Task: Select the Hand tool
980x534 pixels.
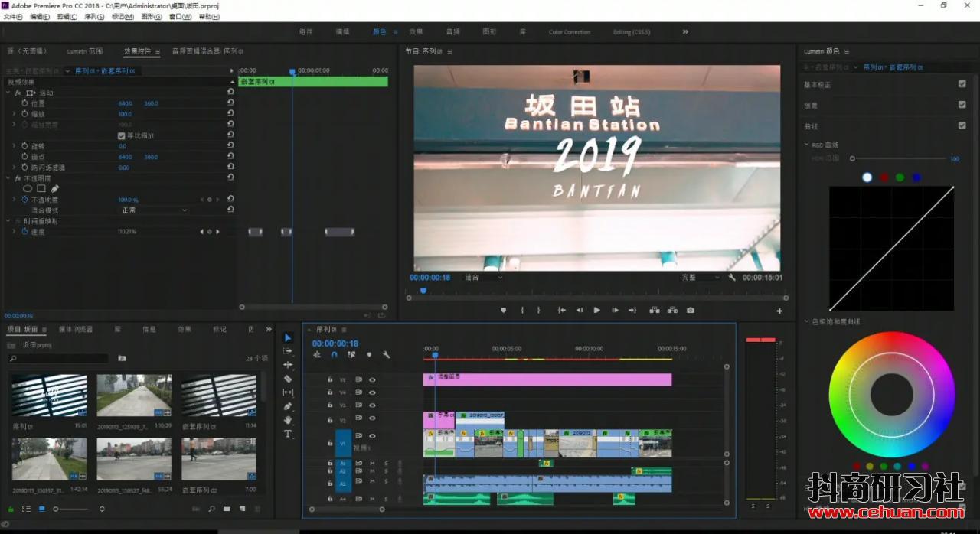Action: 288,420
